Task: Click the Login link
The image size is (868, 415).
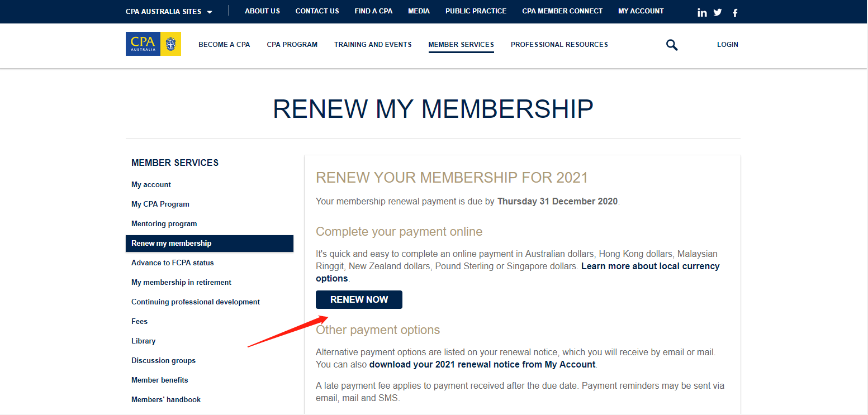Action: tap(727, 45)
